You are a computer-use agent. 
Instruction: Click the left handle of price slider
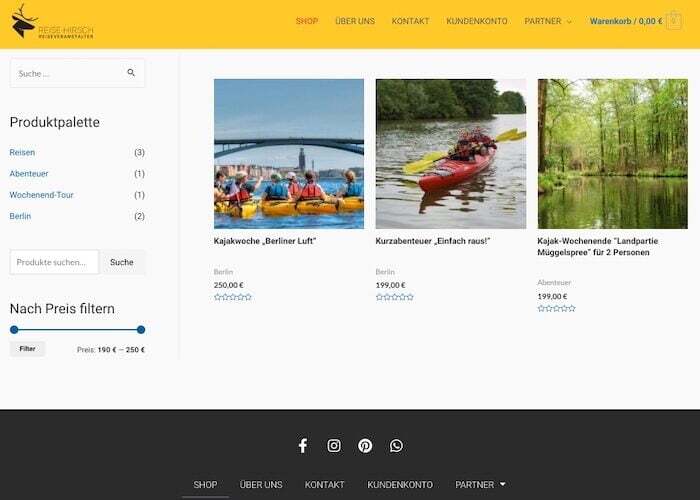[x=14, y=329]
